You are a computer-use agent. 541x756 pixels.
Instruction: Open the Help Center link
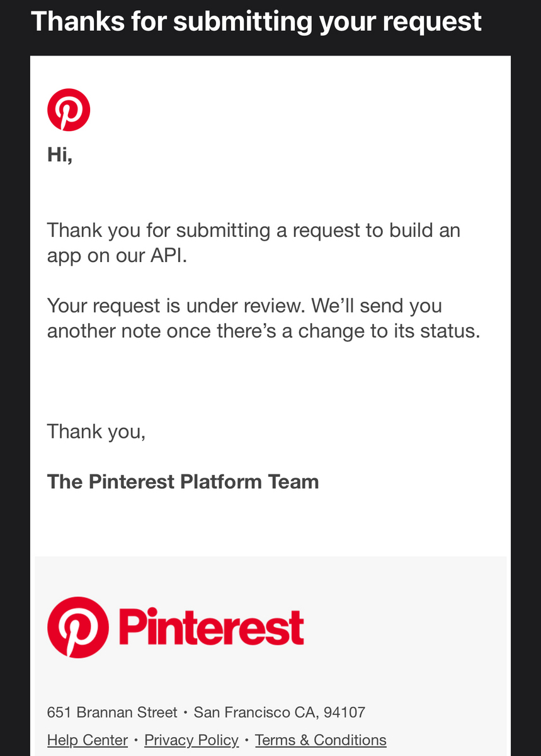(x=88, y=740)
